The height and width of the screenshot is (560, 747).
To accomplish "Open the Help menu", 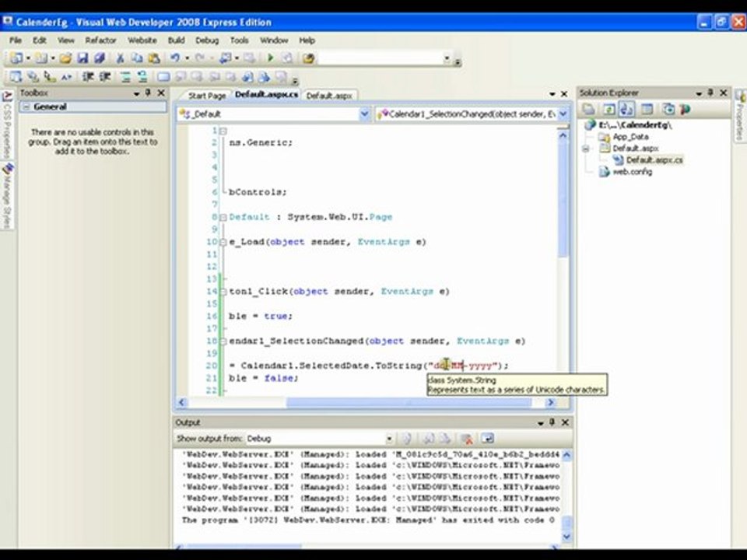I will tap(307, 40).
